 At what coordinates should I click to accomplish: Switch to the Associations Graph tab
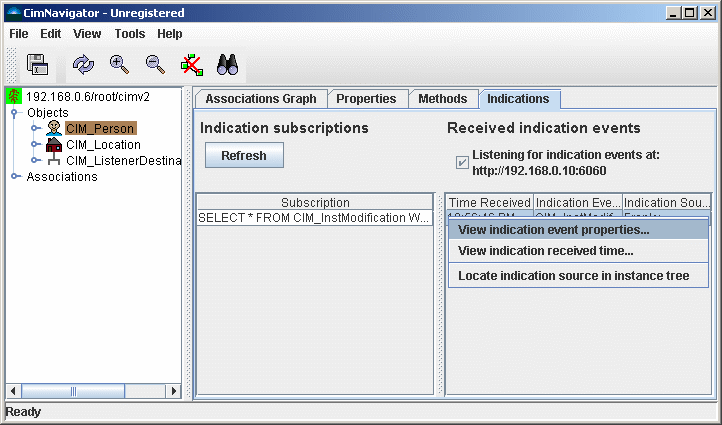pyautogui.click(x=259, y=99)
